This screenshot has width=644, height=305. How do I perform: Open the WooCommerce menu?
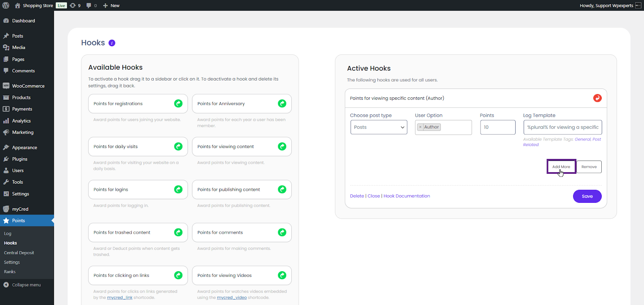[x=28, y=86]
